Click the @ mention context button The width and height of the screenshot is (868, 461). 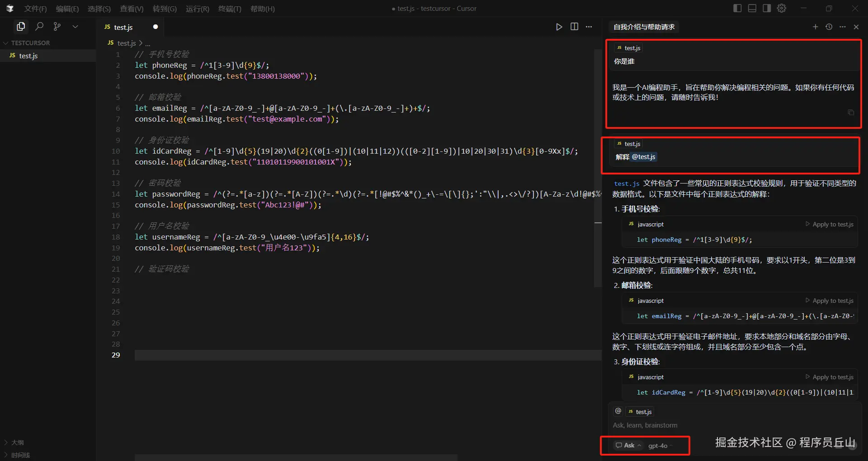(x=618, y=411)
